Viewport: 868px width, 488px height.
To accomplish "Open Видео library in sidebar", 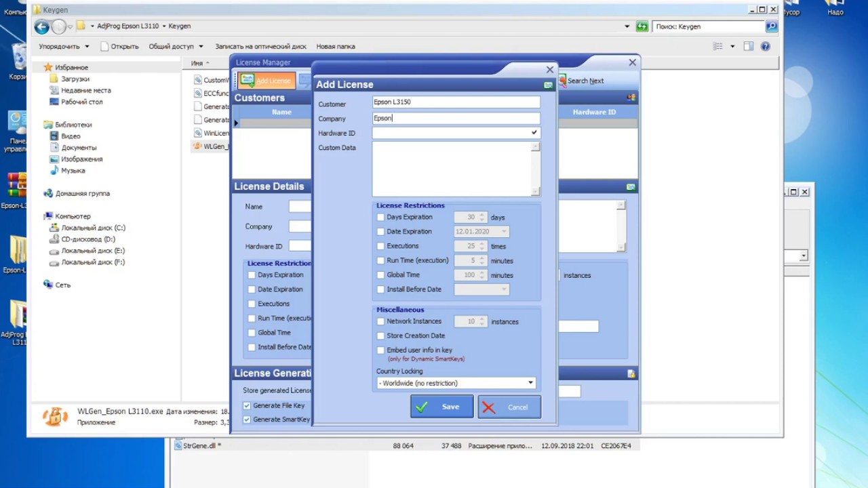I will (65, 136).
